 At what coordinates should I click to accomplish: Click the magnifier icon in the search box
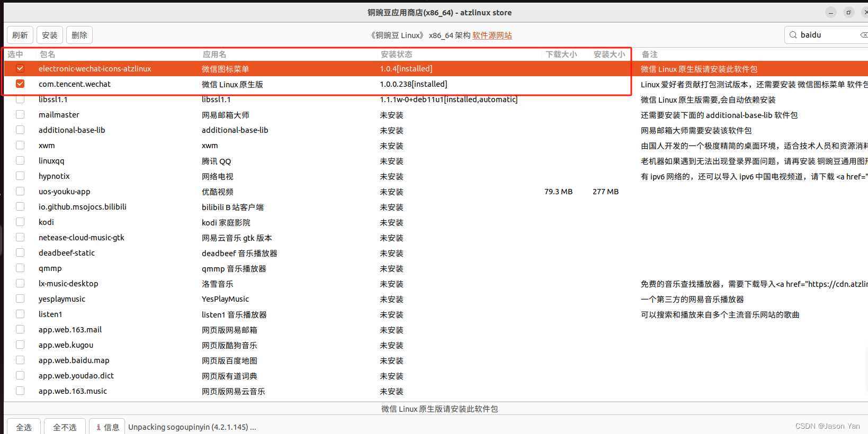pos(793,35)
